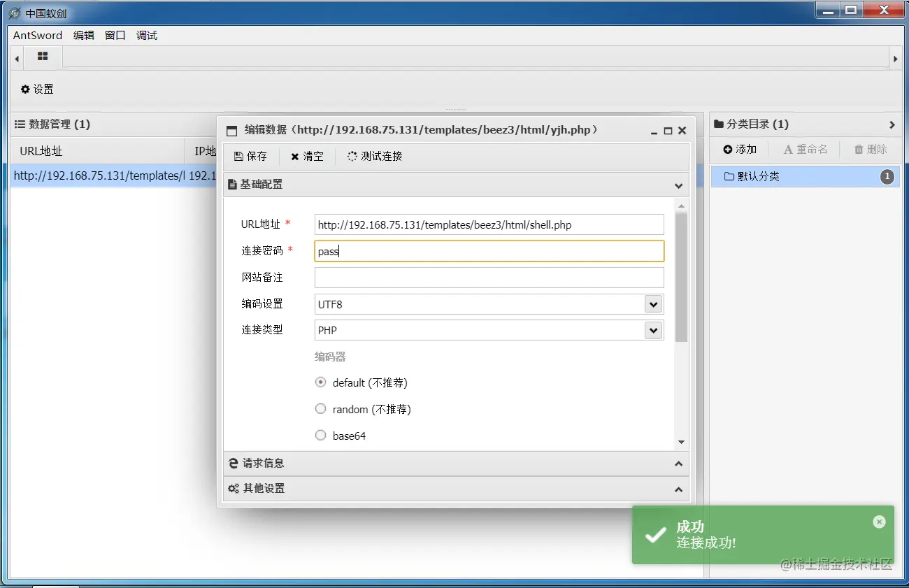Open the AntSword menu
909x588 pixels.
(38, 35)
